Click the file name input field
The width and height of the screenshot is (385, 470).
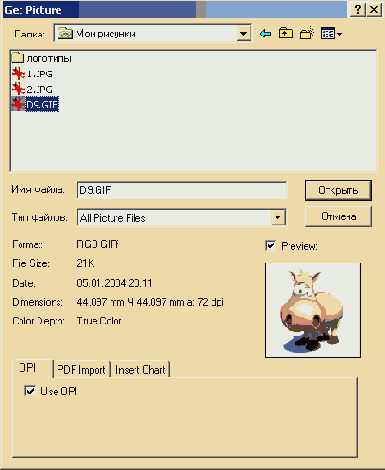(x=182, y=190)
